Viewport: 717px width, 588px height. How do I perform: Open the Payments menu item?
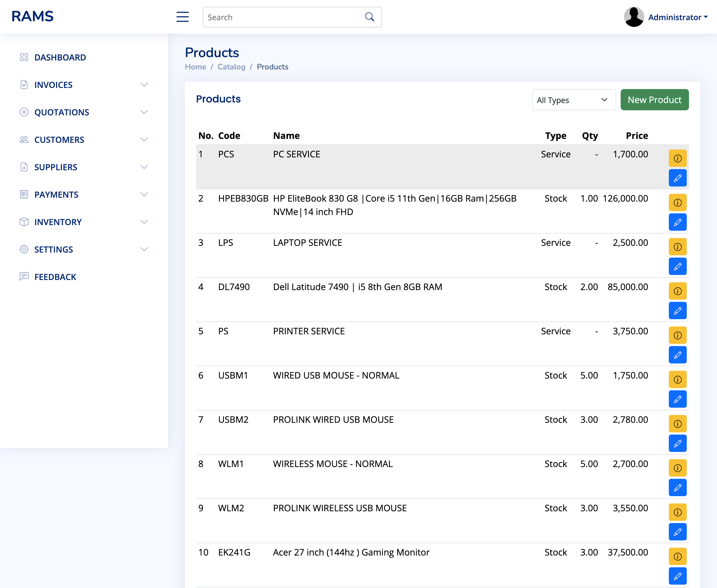56,194
